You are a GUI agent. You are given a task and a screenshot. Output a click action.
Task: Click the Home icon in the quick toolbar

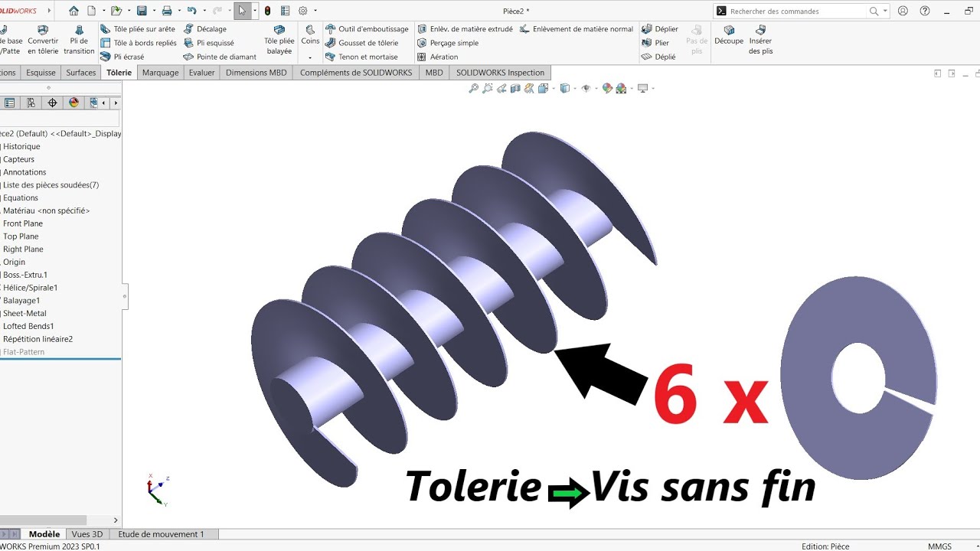(73, 11)
